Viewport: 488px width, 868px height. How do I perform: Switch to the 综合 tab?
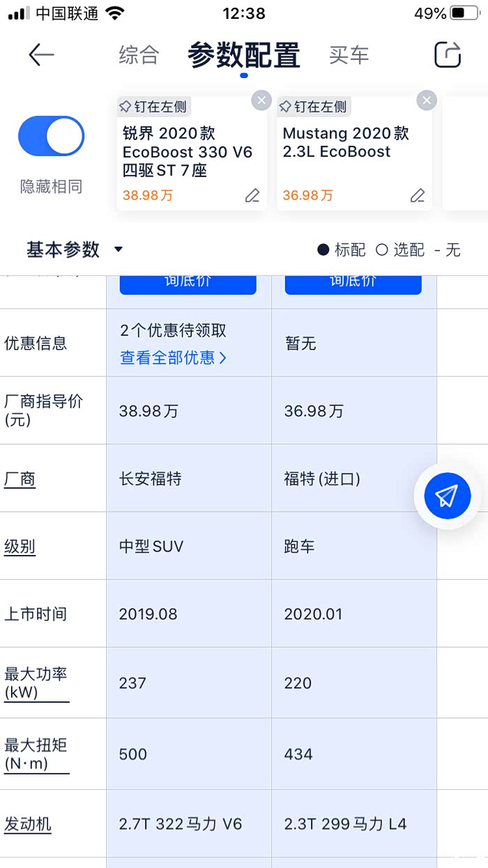pos(139,55)
